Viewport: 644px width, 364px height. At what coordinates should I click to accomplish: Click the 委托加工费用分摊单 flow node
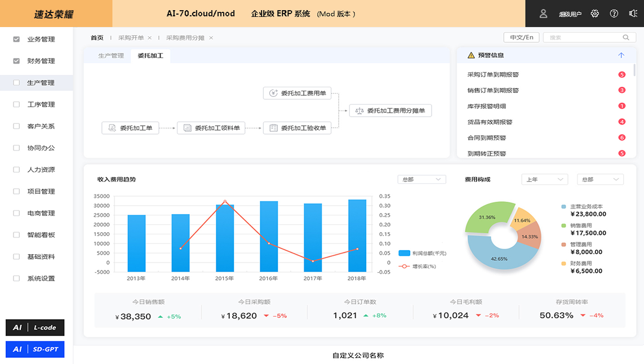(x=390, y=110)
